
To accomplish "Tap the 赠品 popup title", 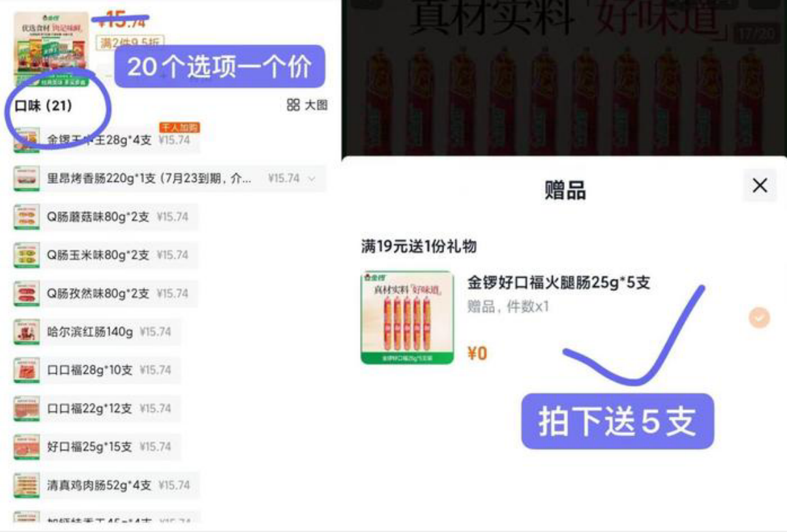I will click(565, 190).
